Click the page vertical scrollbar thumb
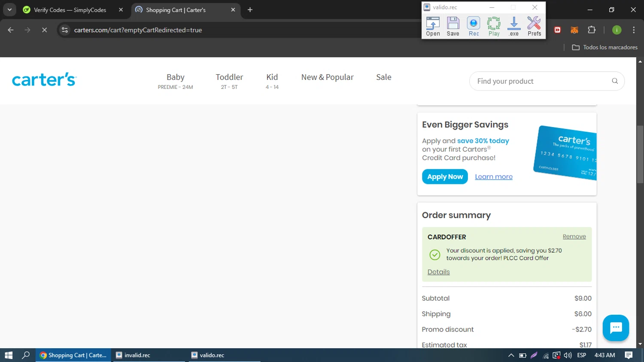This screenshot has height=362, width=644. click(640, 155)
